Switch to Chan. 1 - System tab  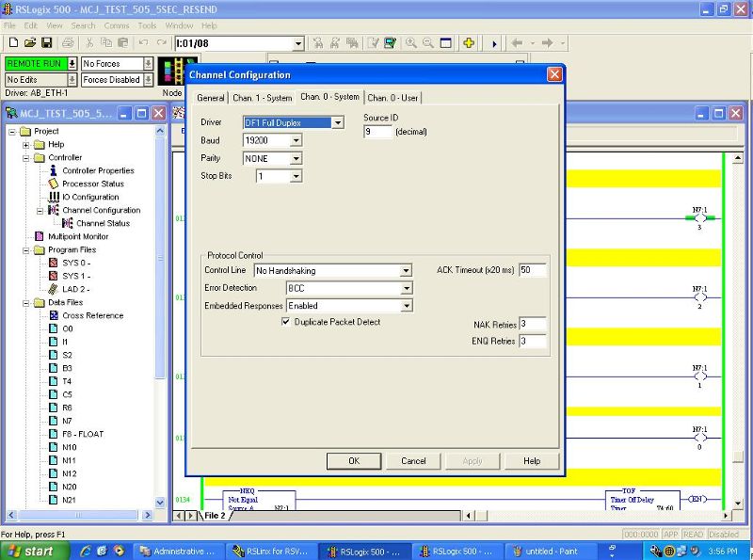click(x=263, y=98)
